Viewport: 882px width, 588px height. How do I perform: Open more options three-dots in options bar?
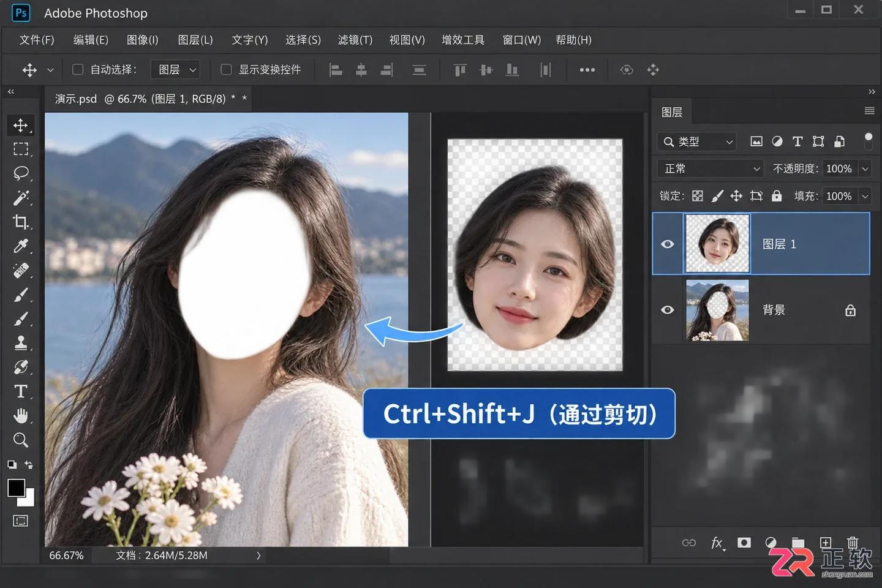pos(587,70)
